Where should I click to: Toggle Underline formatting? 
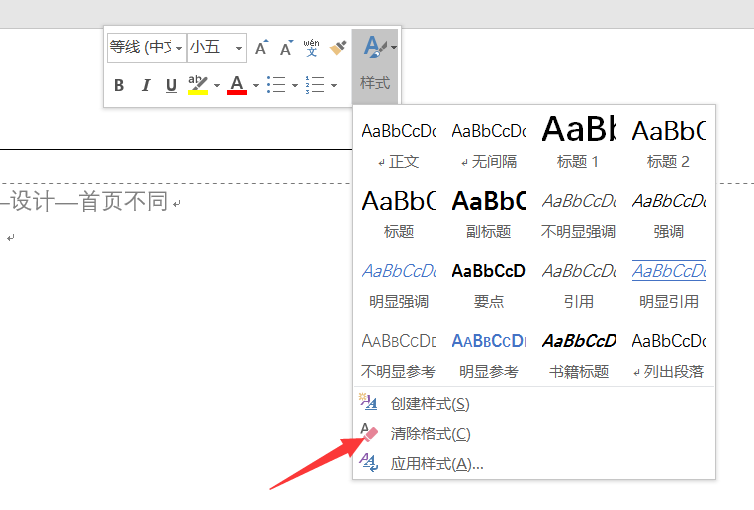point(171,86)
